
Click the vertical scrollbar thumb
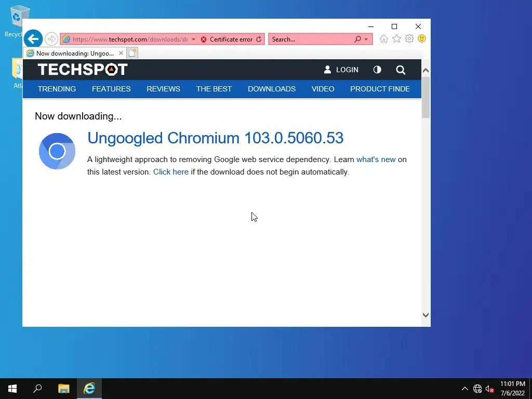click(x=426, y=97)
